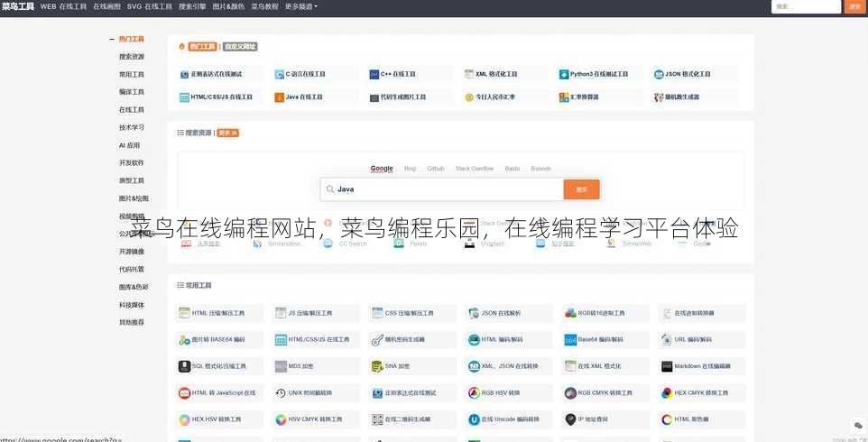Select the Github search tab
This screenshot has height=442, width=868.
tap(436, 169)
